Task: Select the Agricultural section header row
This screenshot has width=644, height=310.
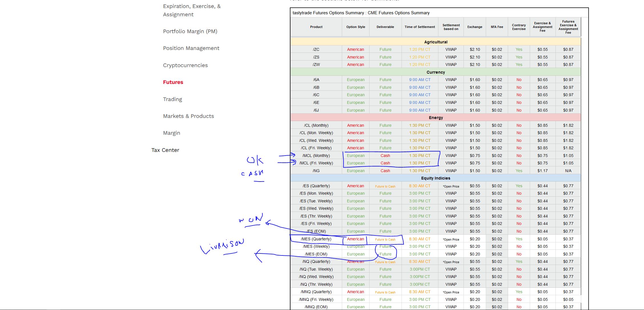Action: point(436,42)
